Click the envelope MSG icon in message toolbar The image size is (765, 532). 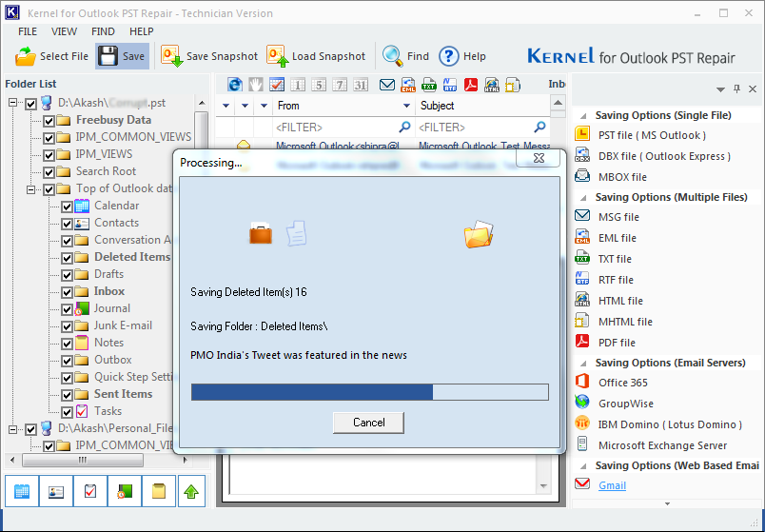pyautogui.click(x=387, y=85)
